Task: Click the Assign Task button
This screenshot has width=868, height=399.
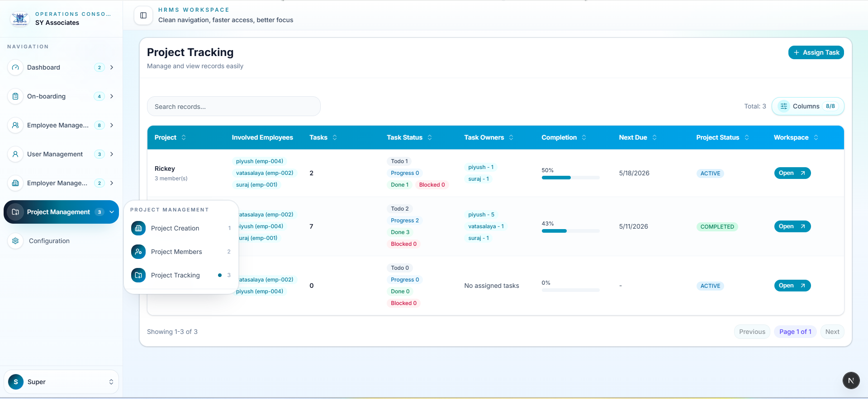Action: pyautogui.click(x=816, y=52)
